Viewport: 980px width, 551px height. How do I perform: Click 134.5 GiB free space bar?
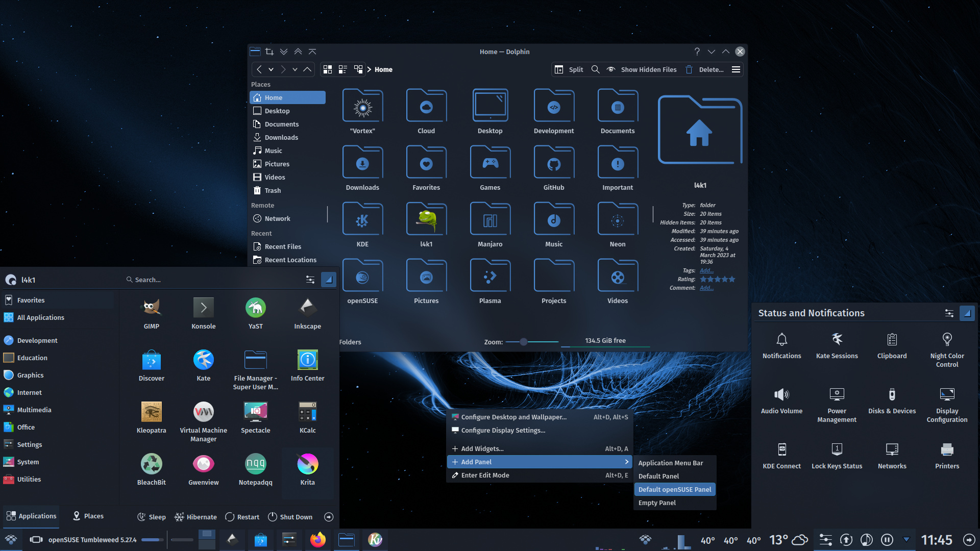(605, 341)
